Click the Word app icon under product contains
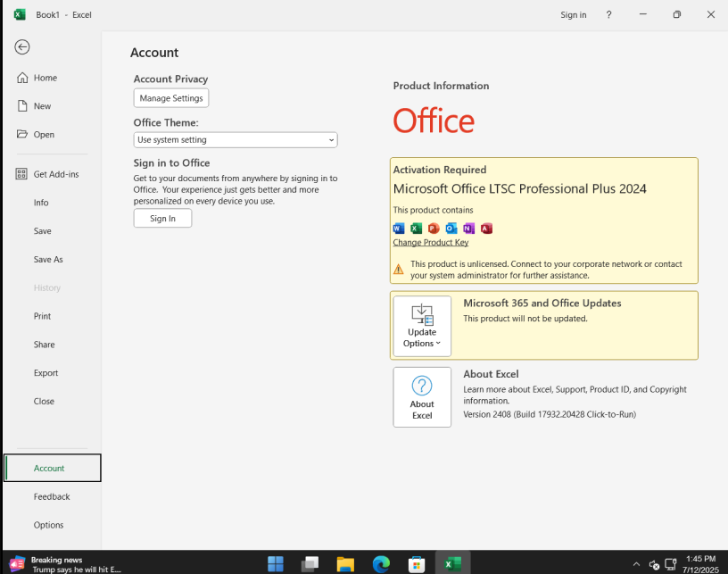Image resolution: width=728 pixels, height=574 pixels. [x=399, y=229]
